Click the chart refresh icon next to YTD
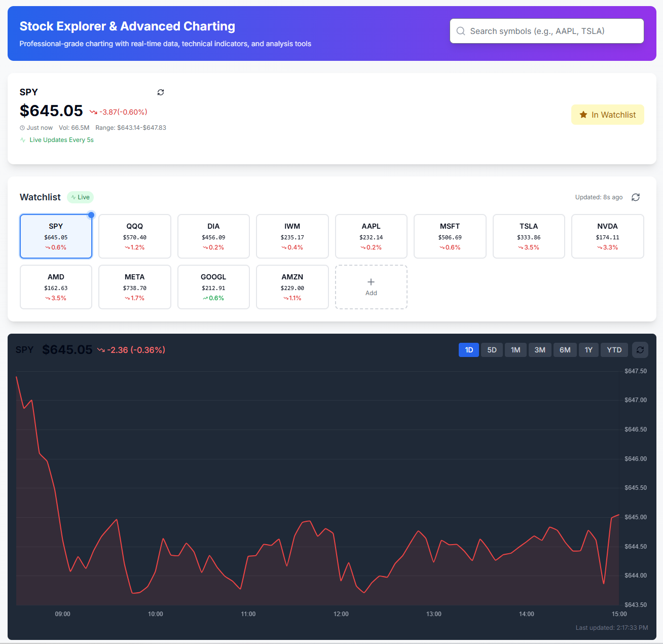This screenshot has height=644, width=663. click(640, 350)
